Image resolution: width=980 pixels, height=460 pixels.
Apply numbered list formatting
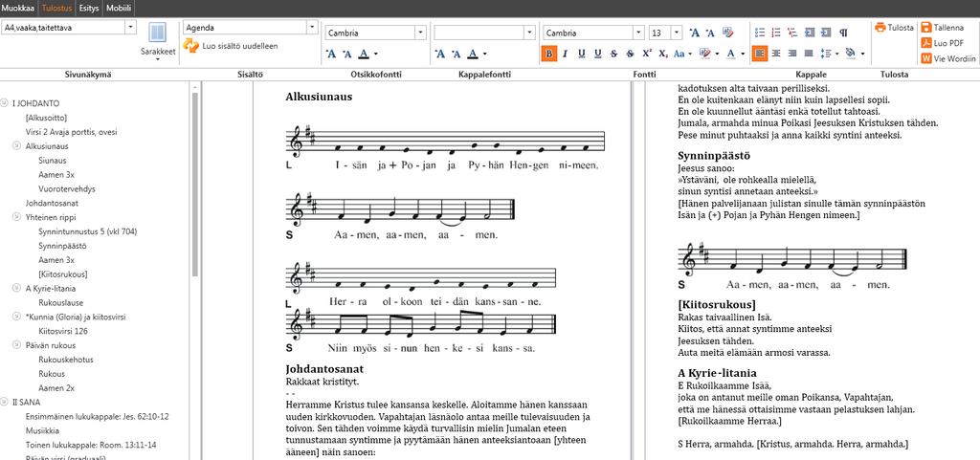coord(776,33)
